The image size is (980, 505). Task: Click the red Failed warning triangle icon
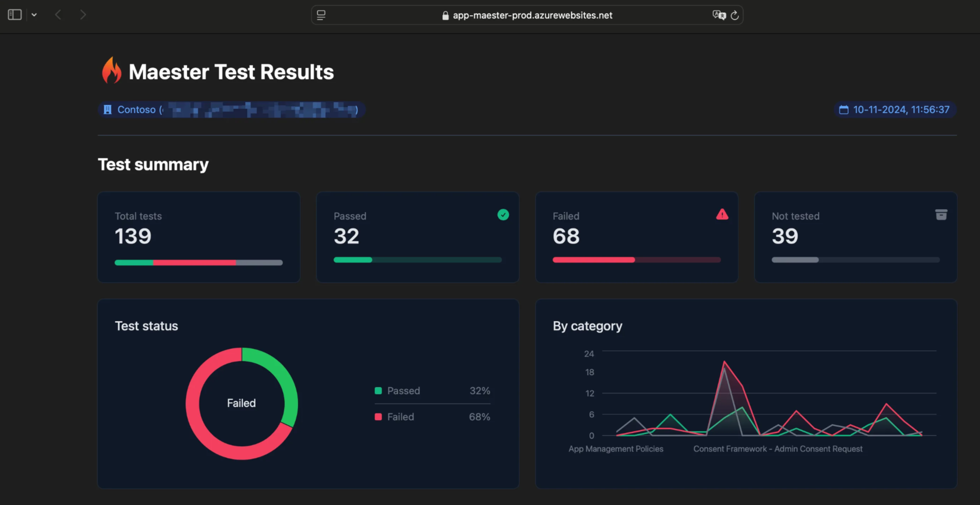722,215
